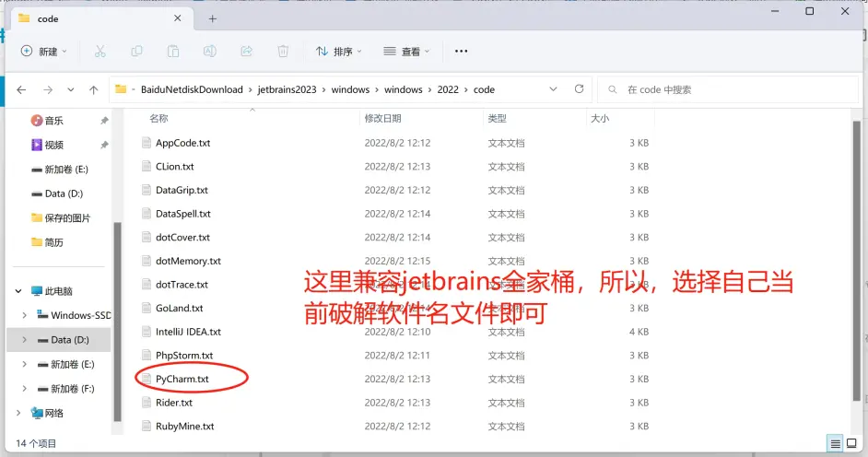Screen dimensions: 868x457
Task: Open the Sort dropdown menu
Action: (x=339, y=52)
